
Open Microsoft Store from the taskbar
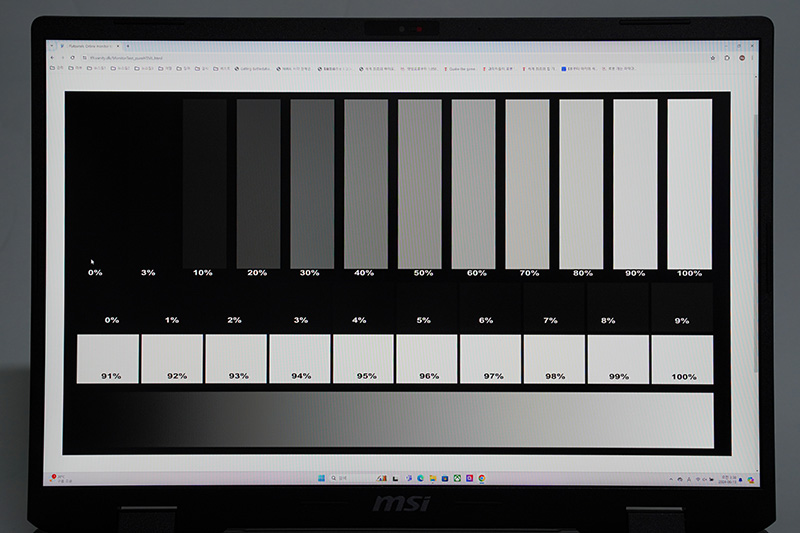pos(443,478)
